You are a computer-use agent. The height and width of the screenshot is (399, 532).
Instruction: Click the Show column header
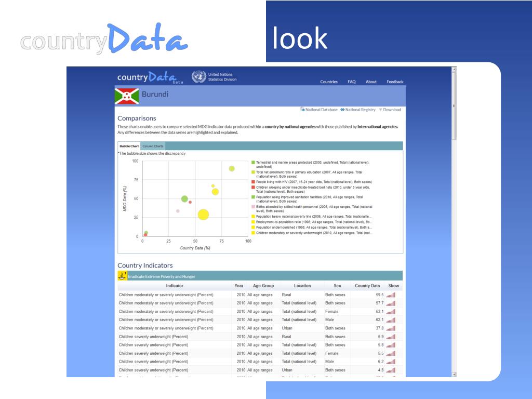394,286
